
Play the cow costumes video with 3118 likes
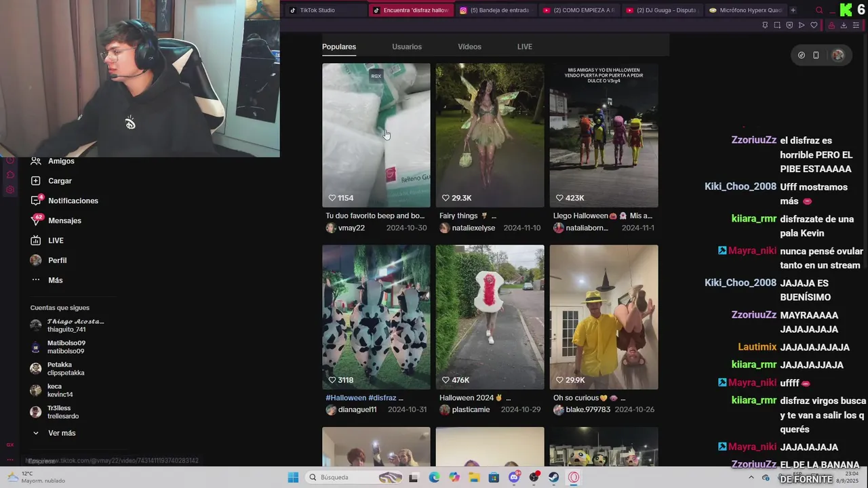click(376, 317)
